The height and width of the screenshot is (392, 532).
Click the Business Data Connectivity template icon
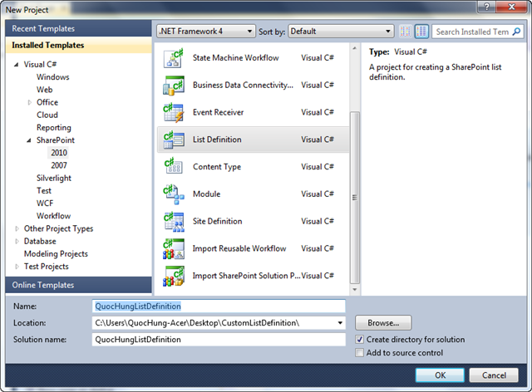174,85
